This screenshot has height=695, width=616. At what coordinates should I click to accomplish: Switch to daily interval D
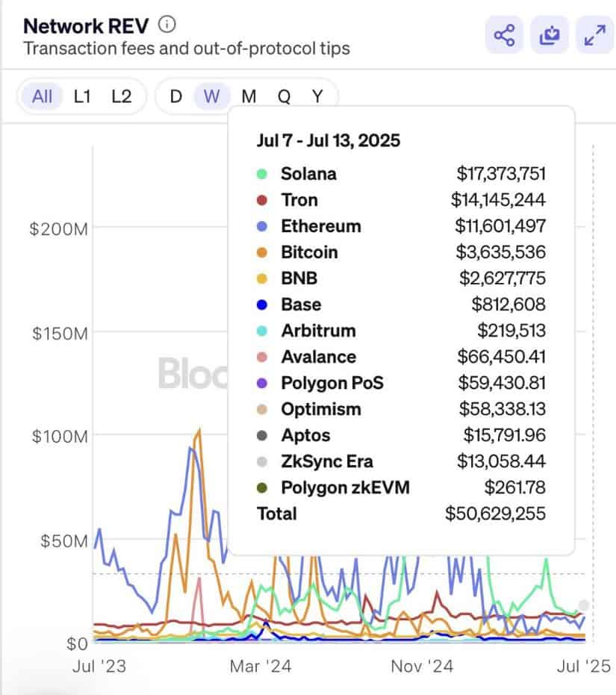pos(176,96)
